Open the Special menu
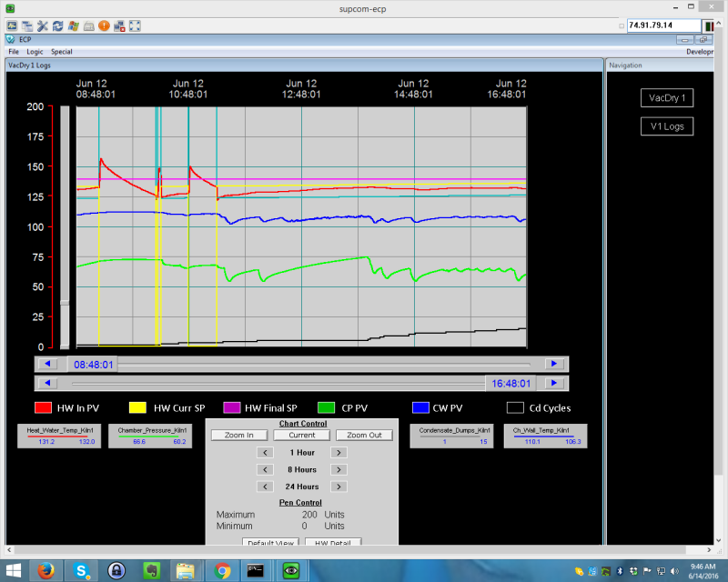This screenshot has height=582, width=728. [x=61, y=52]
